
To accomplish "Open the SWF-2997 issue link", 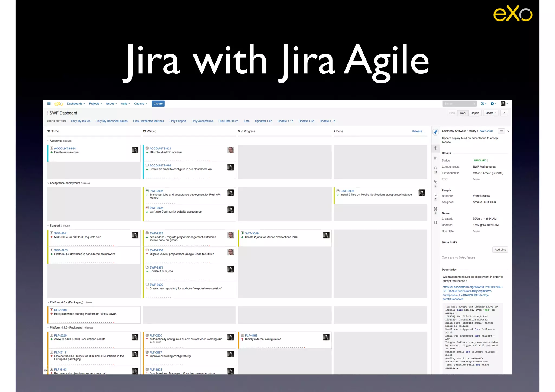I will tap(156, 191).
